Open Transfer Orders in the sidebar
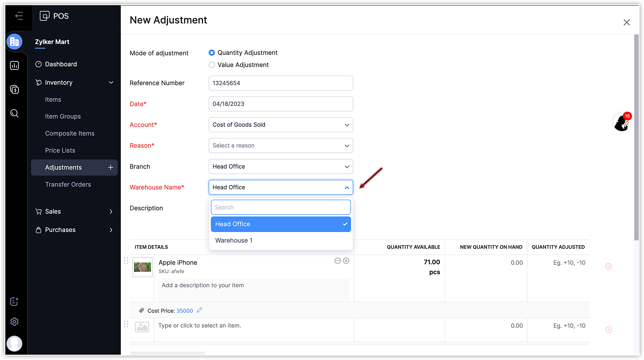Viewport: 644px width, 360px height. click(68, 184)
